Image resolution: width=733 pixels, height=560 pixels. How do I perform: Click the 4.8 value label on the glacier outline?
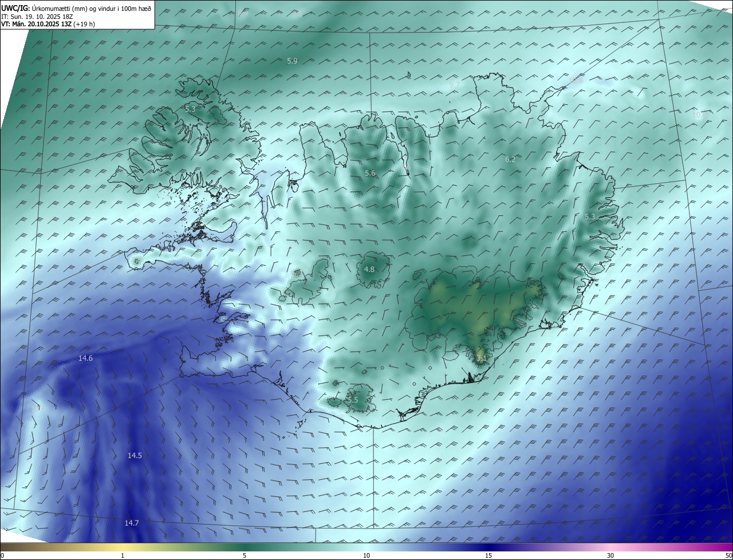point(369,269)
